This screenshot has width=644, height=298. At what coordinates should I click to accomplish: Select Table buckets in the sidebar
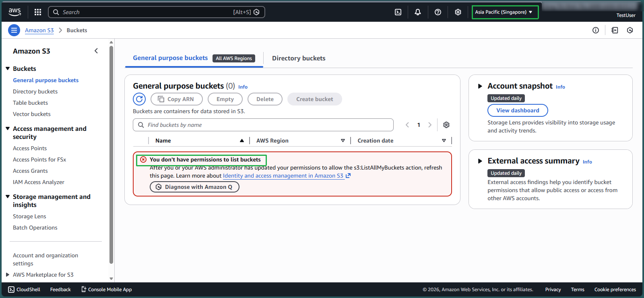click(30, 103)
